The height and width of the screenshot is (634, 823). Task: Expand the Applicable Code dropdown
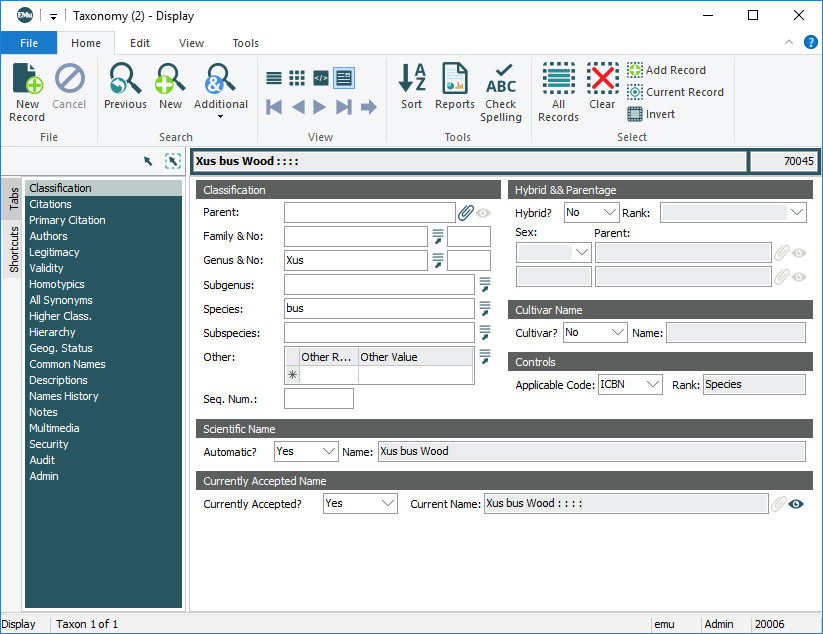tap(652, 384)
